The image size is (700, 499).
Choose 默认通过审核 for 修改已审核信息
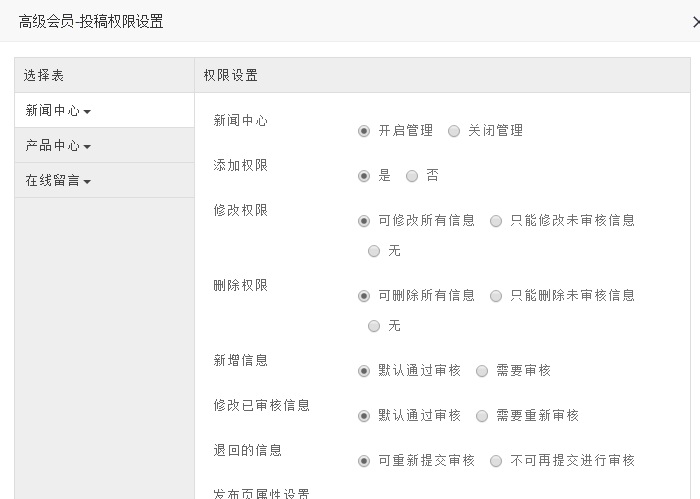(x=364, y=416)
